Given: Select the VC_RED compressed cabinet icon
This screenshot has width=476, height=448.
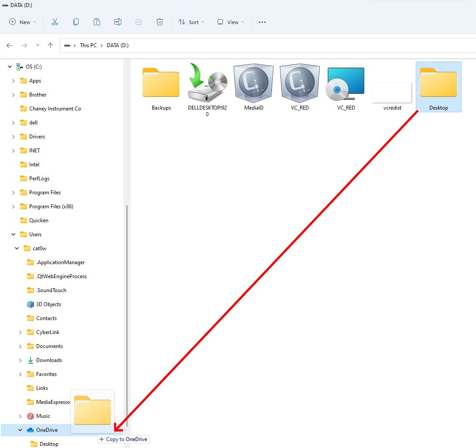Looking at the screenshot, I should 300,83.
